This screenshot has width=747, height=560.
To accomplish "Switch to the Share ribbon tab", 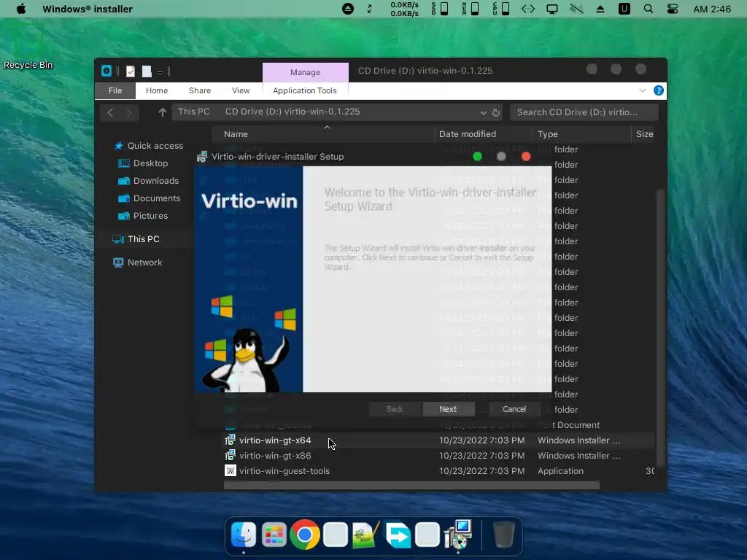I will (200, 90).
